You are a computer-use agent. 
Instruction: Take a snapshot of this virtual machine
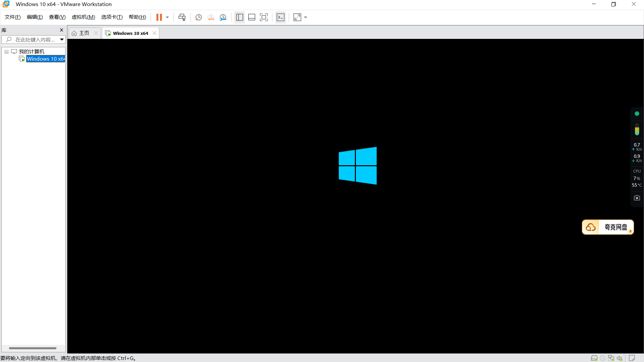[199, 17]
